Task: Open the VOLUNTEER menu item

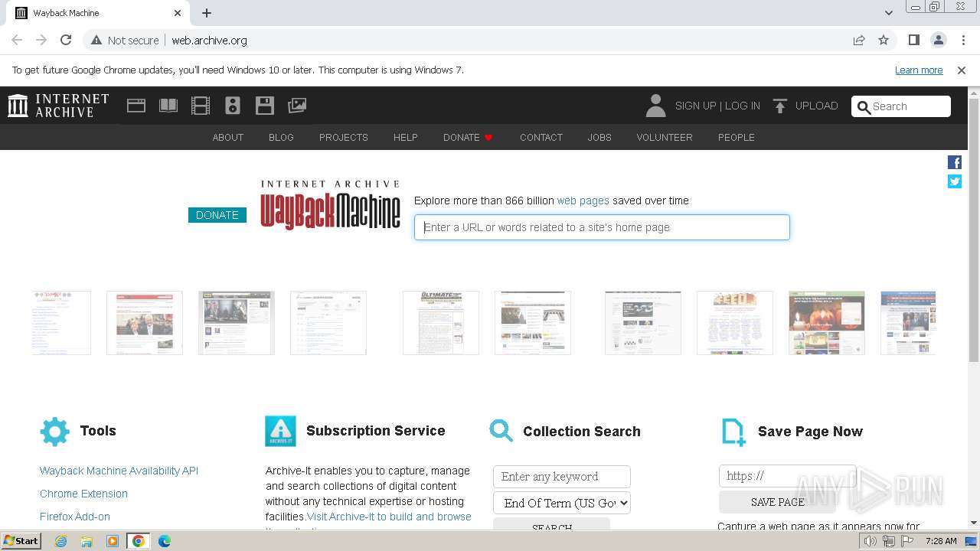Action: coord(665,137)
